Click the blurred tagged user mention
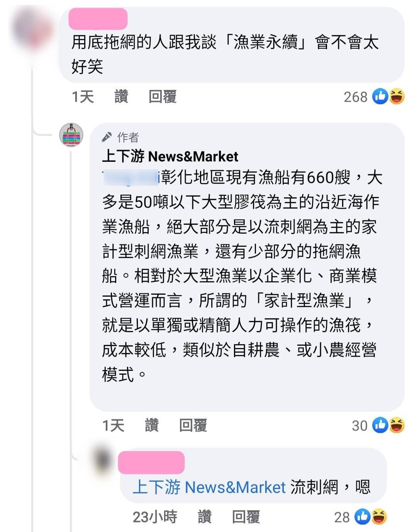This screenshot has width=417, height=532. tap(131, 177)
